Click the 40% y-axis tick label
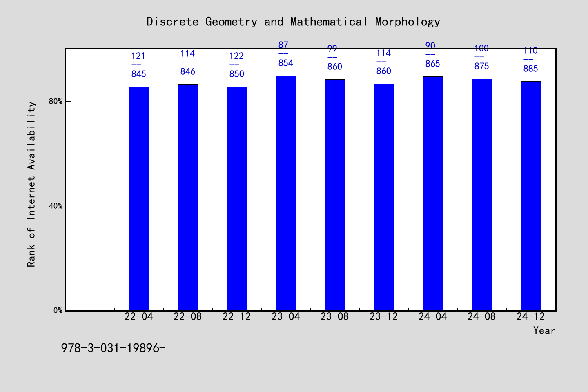Screen dimensions: 588x392 click(56, 206)
